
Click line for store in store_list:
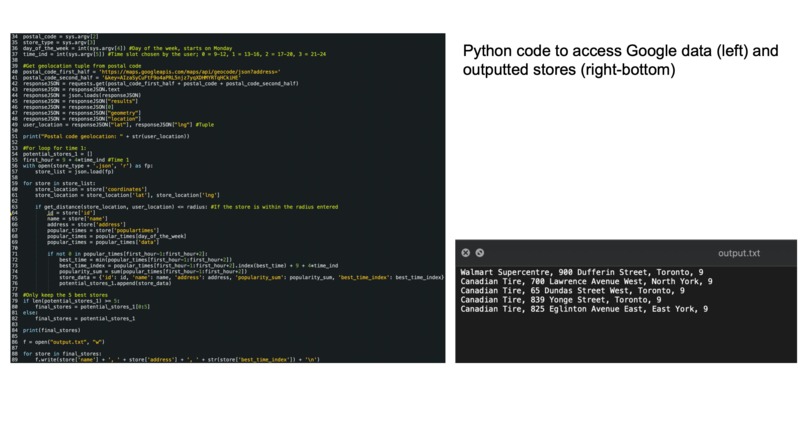pyautogui.click(x=59, y=183)
